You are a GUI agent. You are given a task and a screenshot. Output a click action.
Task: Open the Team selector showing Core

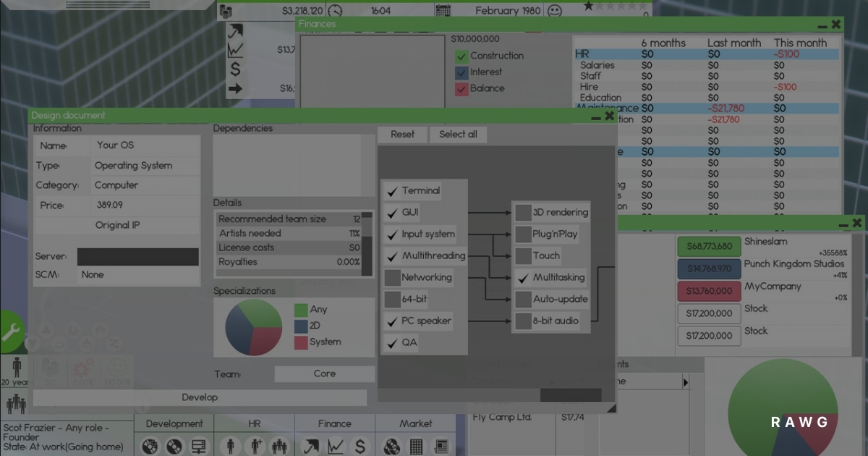click(x=325, y=374)
